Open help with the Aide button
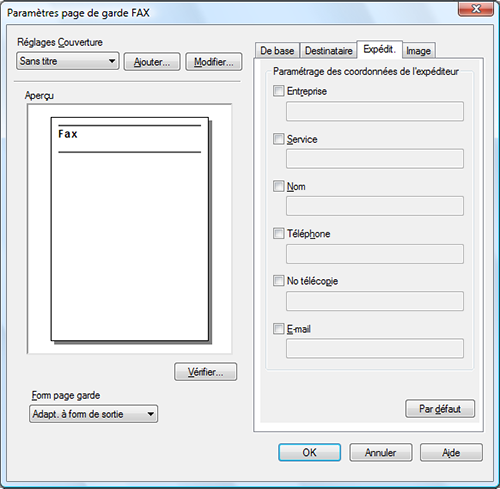500x489 pixels. (451, 452)
